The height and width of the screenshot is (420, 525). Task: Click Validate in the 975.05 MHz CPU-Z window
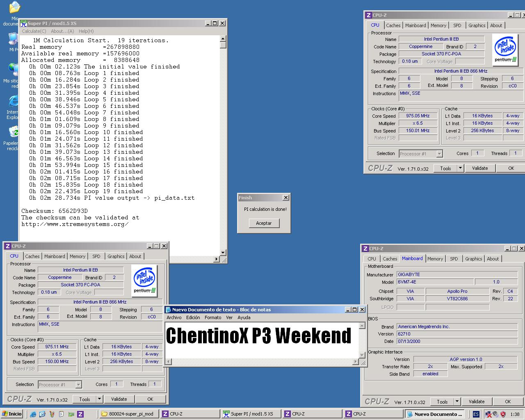click(x=480, y=168)
